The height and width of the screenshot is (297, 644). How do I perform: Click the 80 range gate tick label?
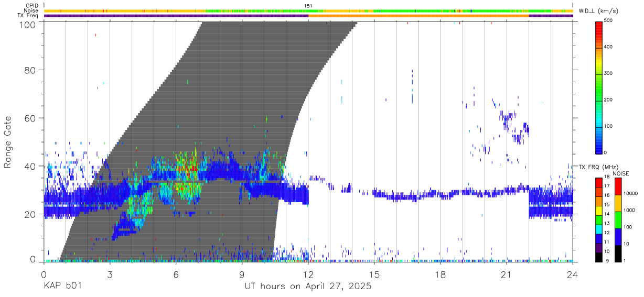(29, 70)
